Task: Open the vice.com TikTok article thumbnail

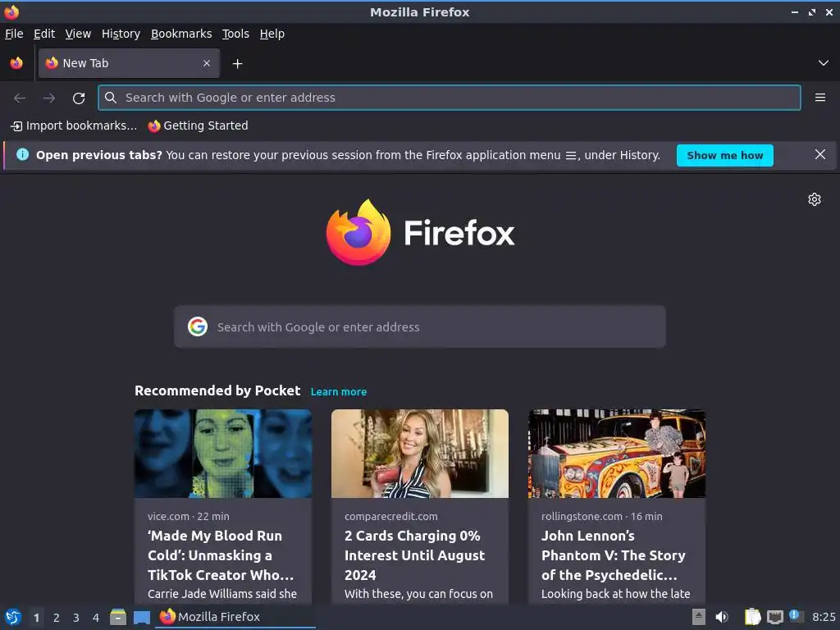Action: pyautogui.click(x=223, y=454)
